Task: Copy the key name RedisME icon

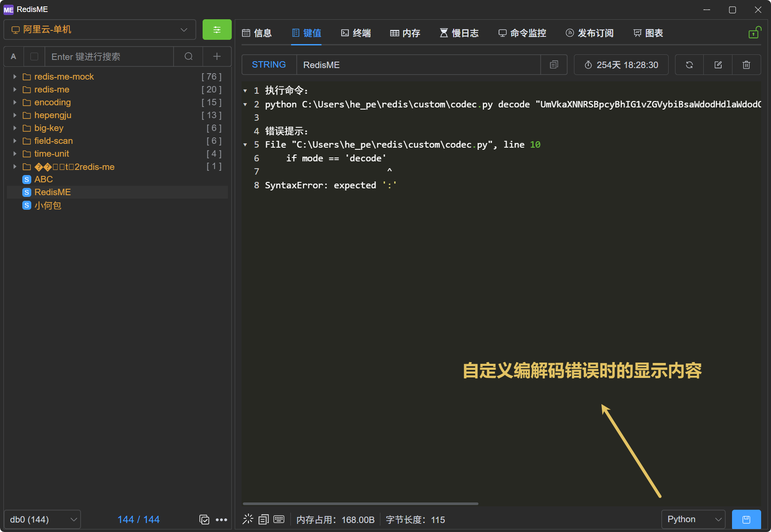Action: (x=554, y=65)
